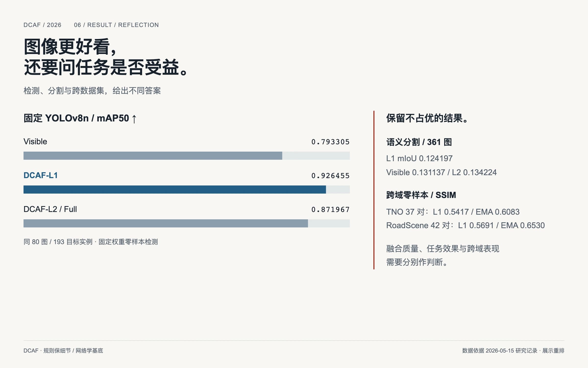Click the subtitle 检测、分割与跨数据集,给出不同答案
This screenshot has width=588, height=368.
(x=92, y=91)
